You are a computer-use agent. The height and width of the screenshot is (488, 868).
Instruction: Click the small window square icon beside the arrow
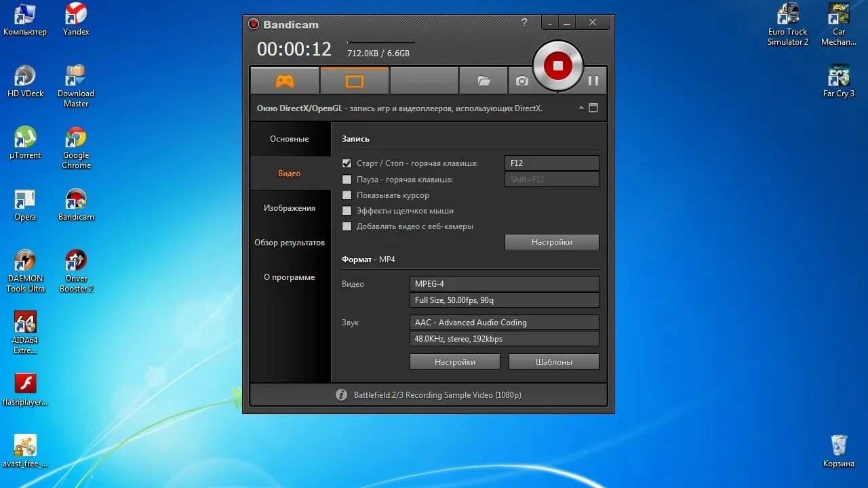[593, 108]
